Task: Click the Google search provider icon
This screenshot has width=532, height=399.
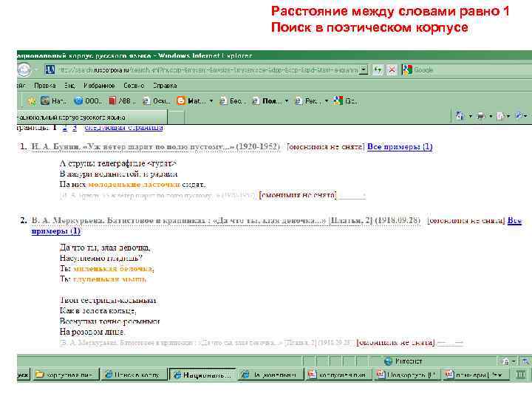Action: coord(407,70)
